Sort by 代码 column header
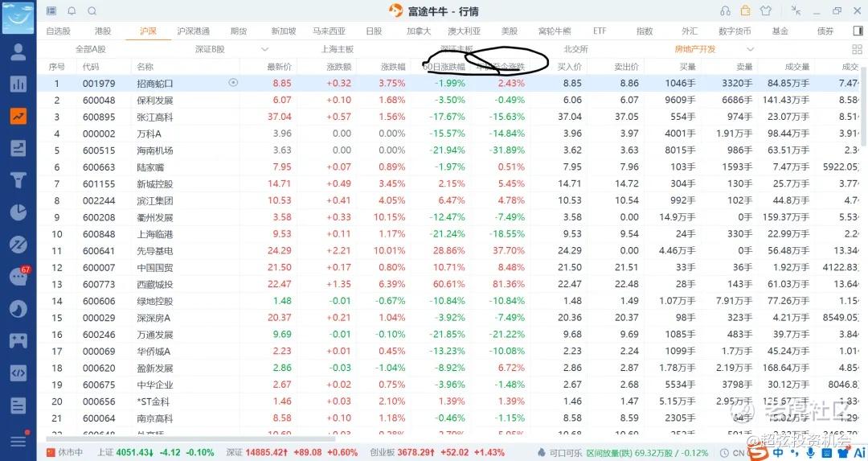868x461 pixels. pos(91,67)
